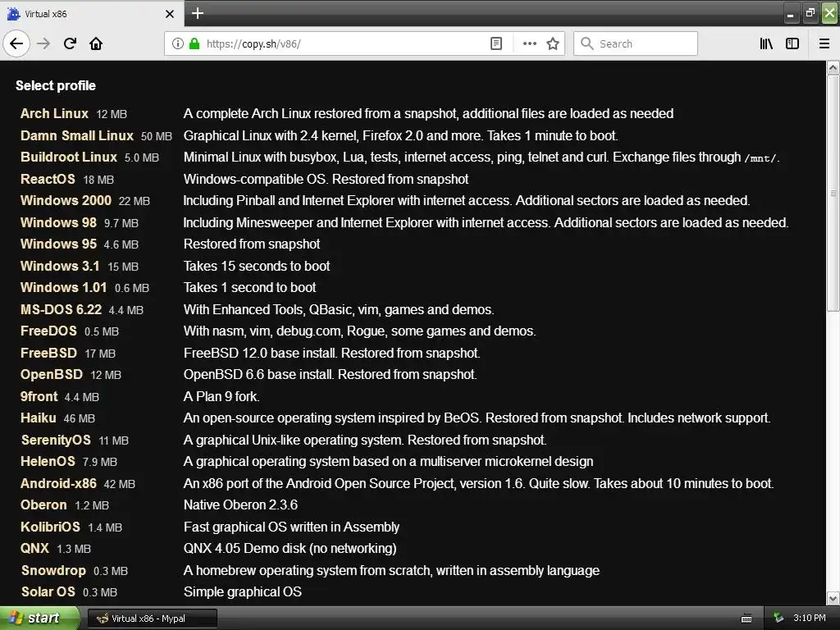
Task: Click the page scrollbar down arrow
Action: coord(833,598)
